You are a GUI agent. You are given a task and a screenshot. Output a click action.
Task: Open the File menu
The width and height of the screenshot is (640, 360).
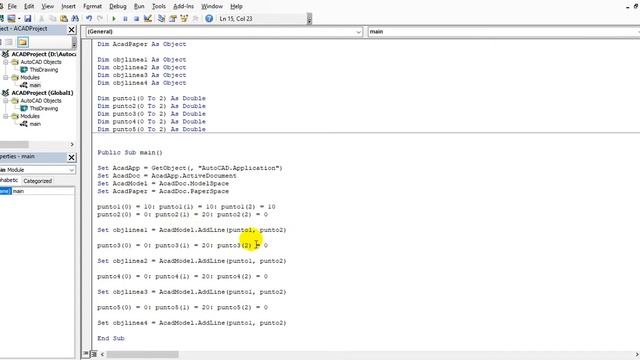[12, 6]
